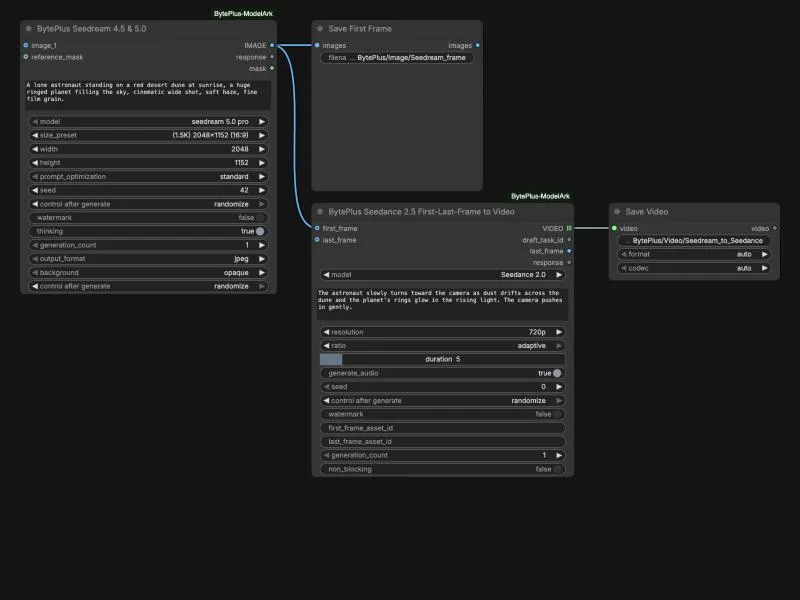The height and width of the screenshot is (600, 800).
Task: Click BytePlus-ModelArk badge above Seedance node
Action: click(540, 196)
